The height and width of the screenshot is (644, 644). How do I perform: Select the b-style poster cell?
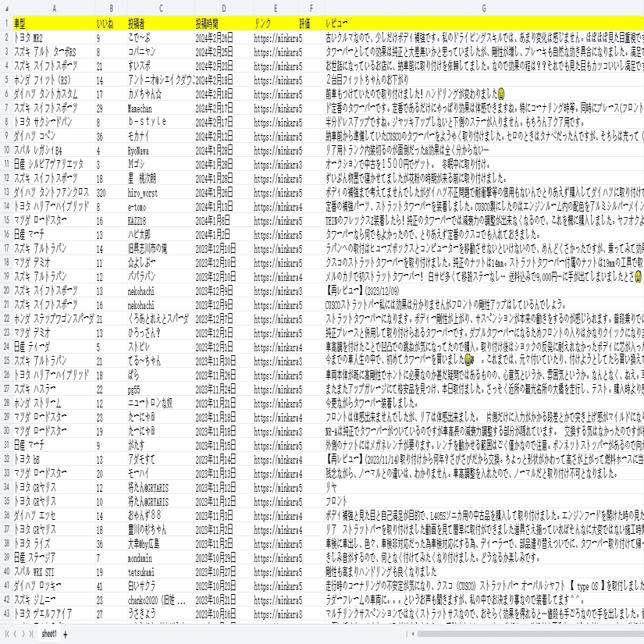161,122
